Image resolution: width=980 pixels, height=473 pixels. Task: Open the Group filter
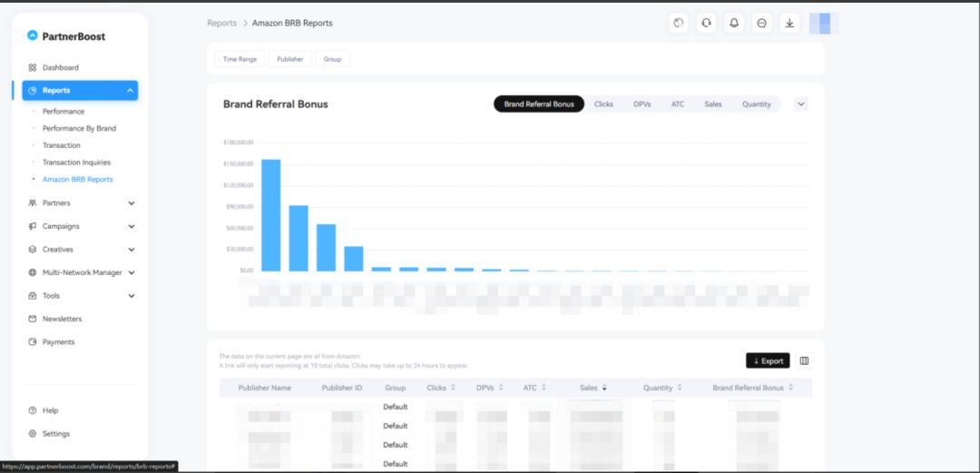point(332,59)
